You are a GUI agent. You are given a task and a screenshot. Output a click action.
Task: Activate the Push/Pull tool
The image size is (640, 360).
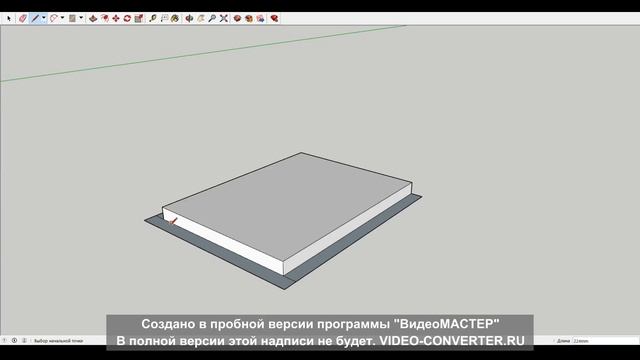pyautogui.click(x=93, y=18)
